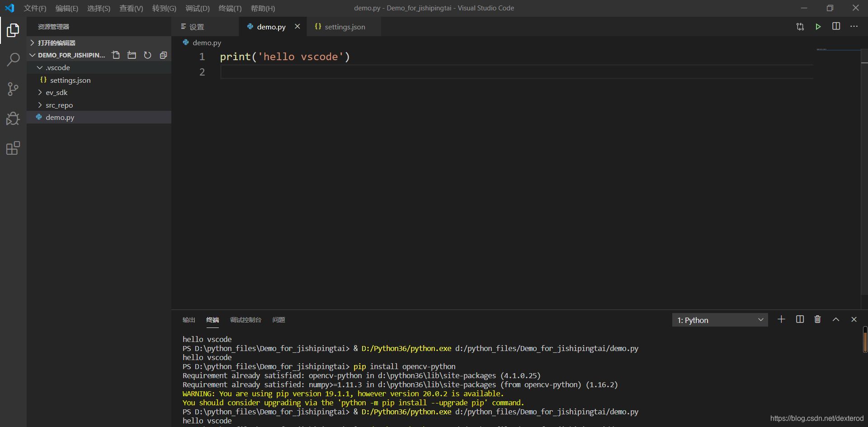Select settings.json in the file tree
868x427 pixels.
coord(99,80)
